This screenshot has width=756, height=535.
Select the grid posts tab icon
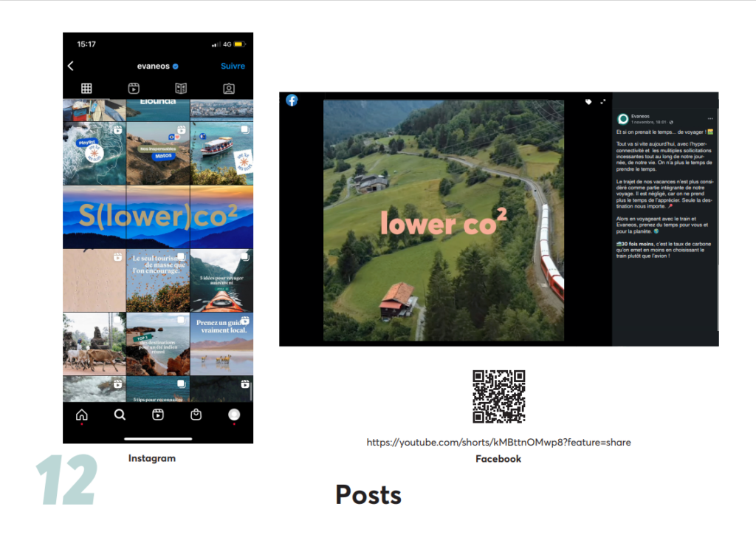[x=86, y=88]
